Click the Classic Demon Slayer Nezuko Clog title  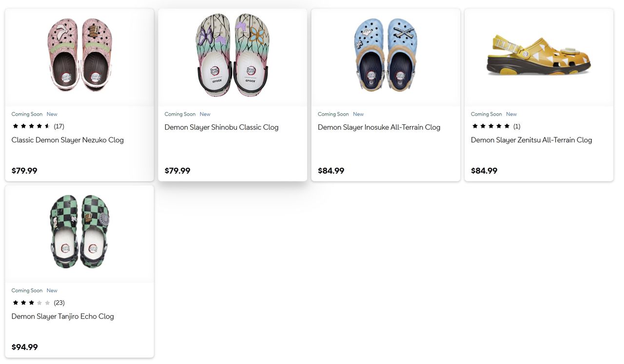pos(68,140)
